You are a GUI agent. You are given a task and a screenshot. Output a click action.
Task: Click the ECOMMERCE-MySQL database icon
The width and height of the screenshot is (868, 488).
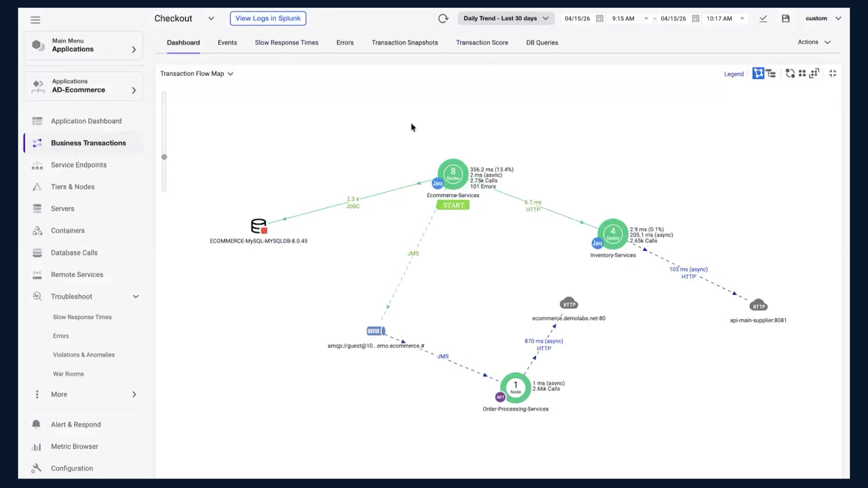pyautogui.click(x=259, y=226)
